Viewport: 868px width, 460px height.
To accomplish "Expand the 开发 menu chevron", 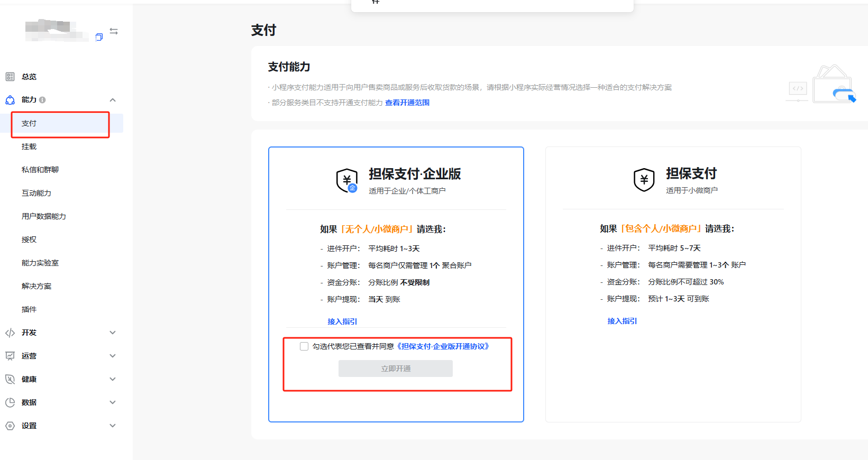I will (113, 333).
